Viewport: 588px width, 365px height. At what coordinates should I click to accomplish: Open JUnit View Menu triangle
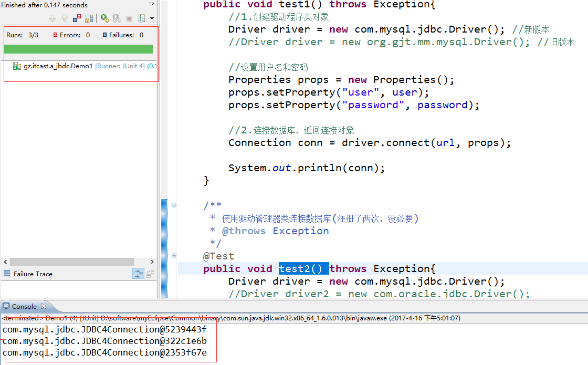pyautogui.click(x=152, y=4)
